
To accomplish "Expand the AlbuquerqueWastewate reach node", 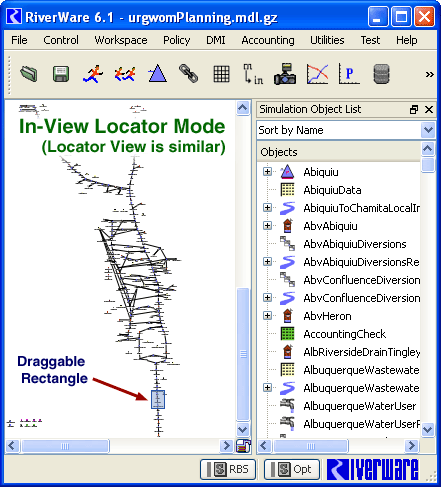I will click(267, 388).
